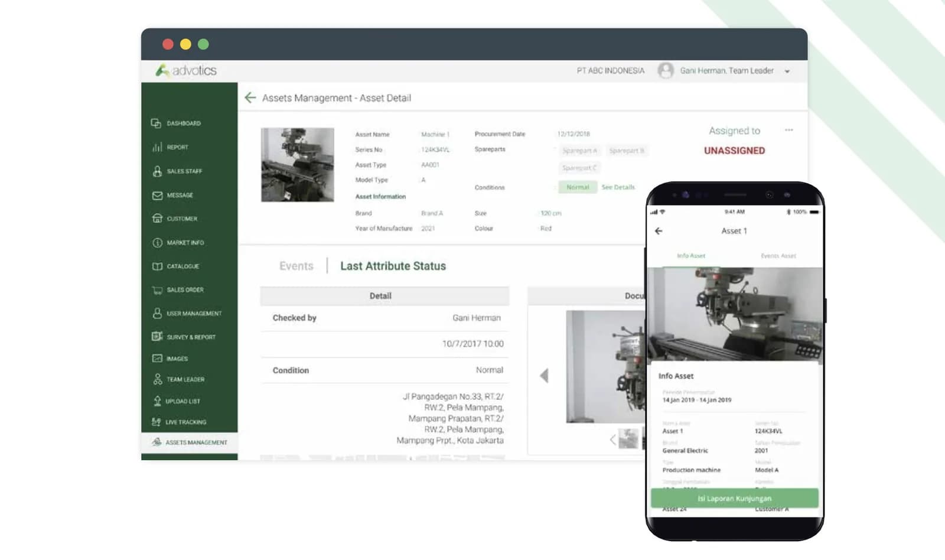
Task: Select the Sales Staff person icon
Action: coord(157,171)
